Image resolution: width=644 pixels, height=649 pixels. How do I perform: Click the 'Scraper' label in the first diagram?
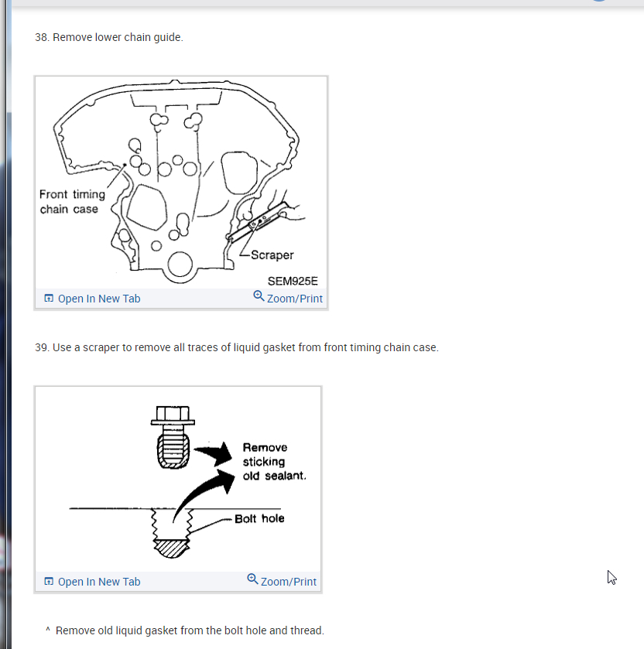point(272,255)
